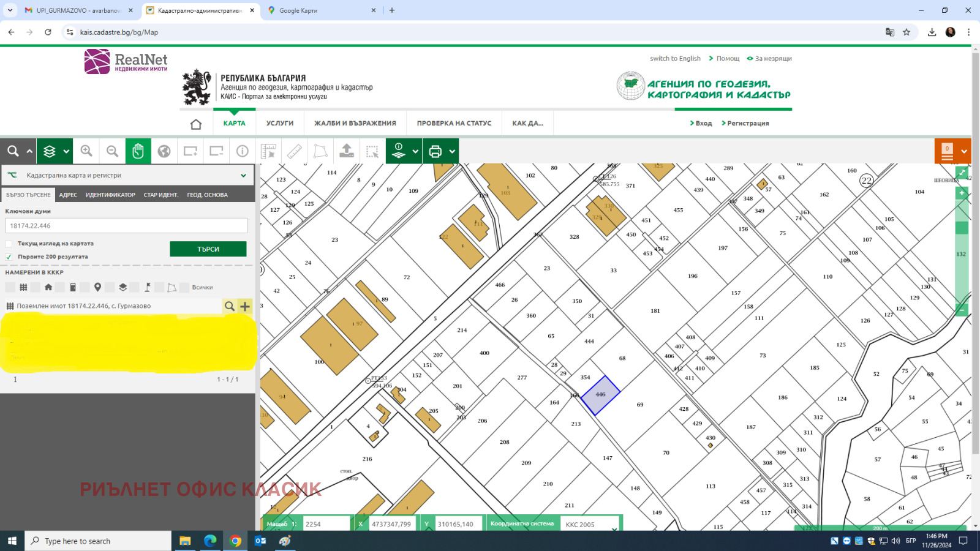Select the ruler measure distance tool

(x=295, y=151)
